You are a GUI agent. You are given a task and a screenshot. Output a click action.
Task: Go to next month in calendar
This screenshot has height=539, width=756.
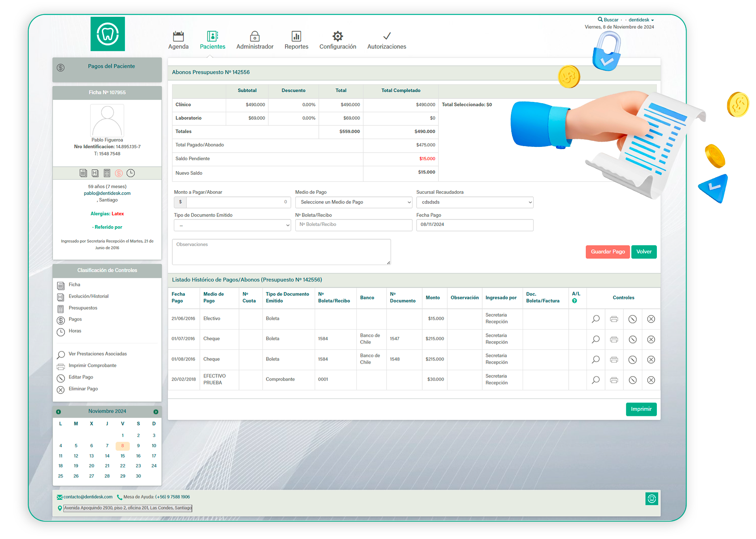click(x=156, y=412)
